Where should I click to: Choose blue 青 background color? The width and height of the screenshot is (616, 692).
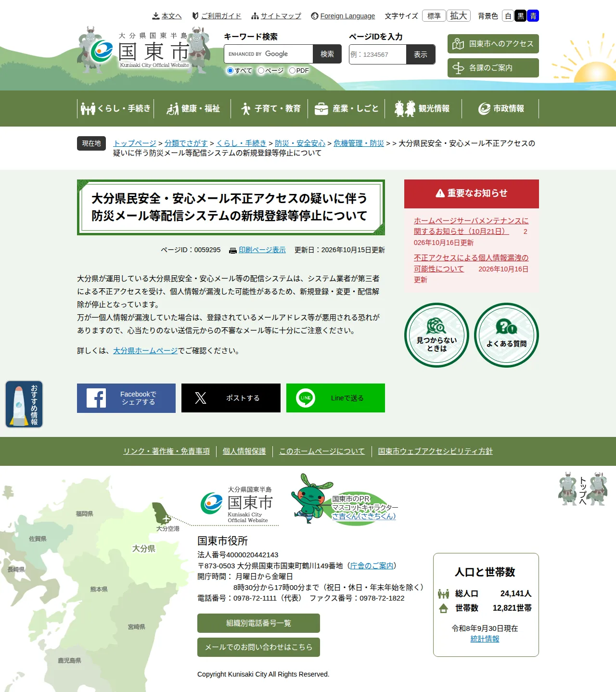coord(533,16)
